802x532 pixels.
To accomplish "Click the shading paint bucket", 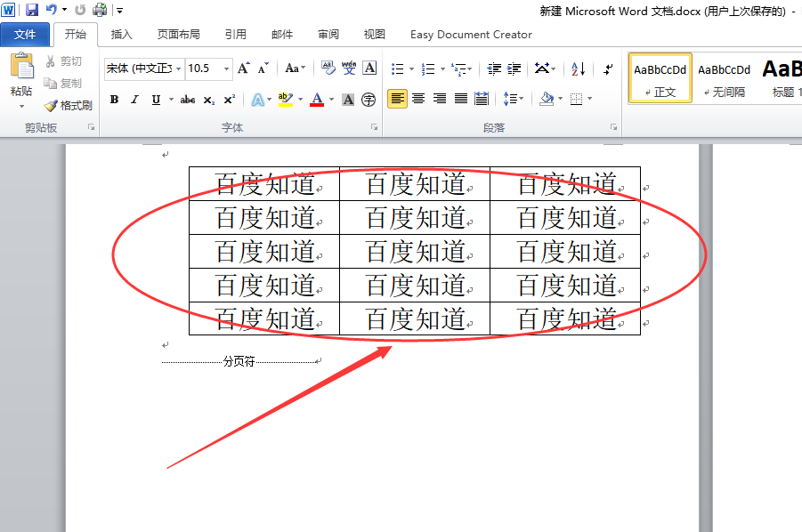I will coord(547,99).
